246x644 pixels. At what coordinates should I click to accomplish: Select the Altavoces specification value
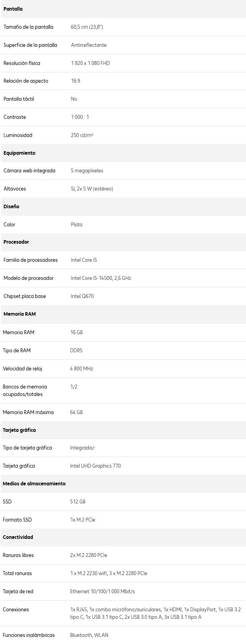(x=92, y=189)
